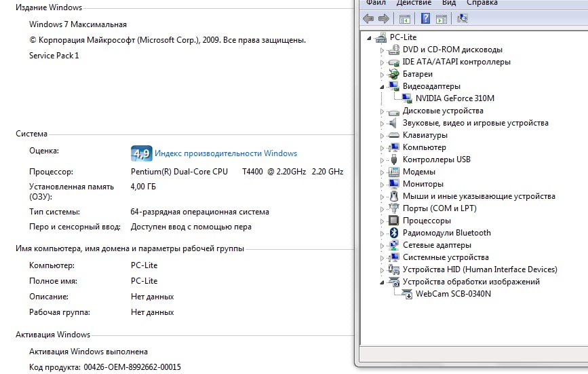The image size is (588, 374).
Task: Toggle the console tree toolbar icon
Action: tap(404, 19)
